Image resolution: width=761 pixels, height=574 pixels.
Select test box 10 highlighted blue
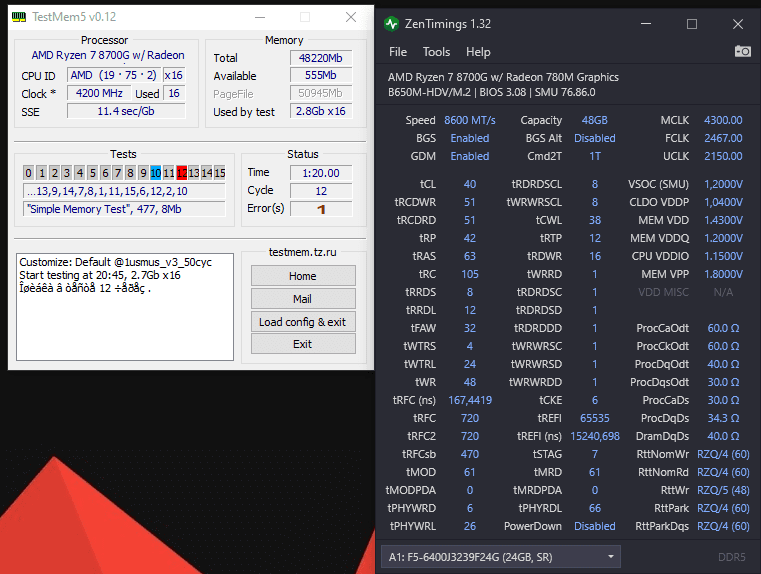click(x=155, y=173)
